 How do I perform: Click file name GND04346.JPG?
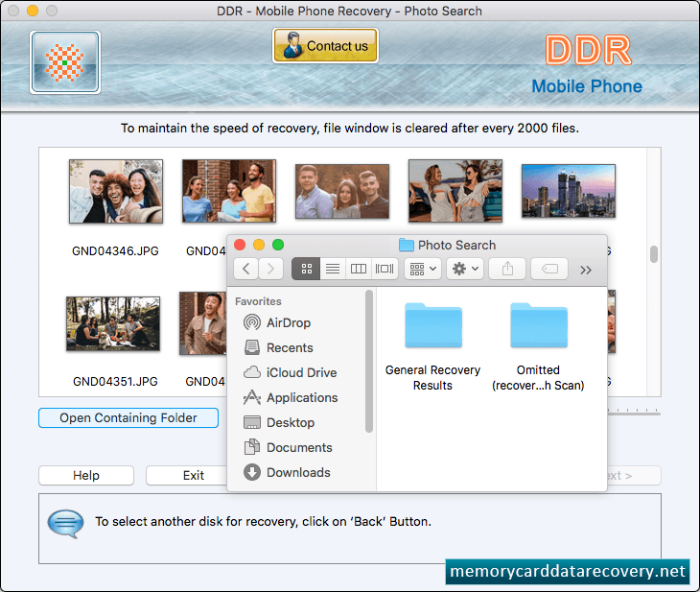coord(115,251)
